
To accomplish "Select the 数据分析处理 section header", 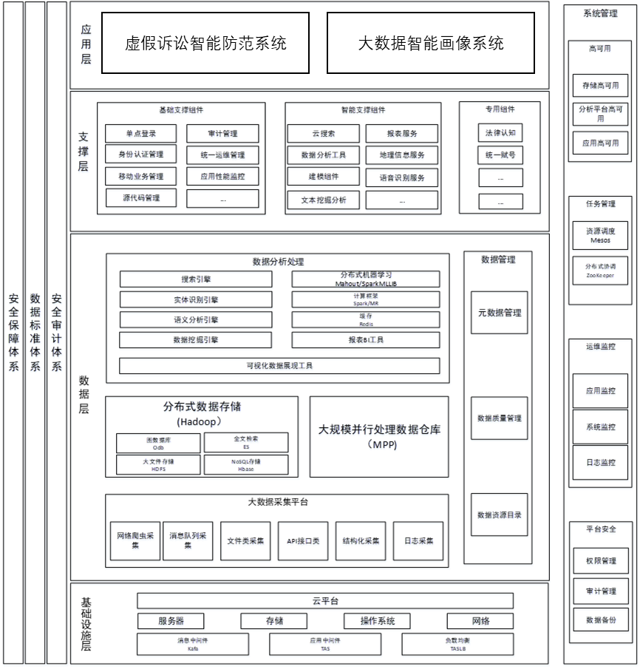I will pos(278,262).
